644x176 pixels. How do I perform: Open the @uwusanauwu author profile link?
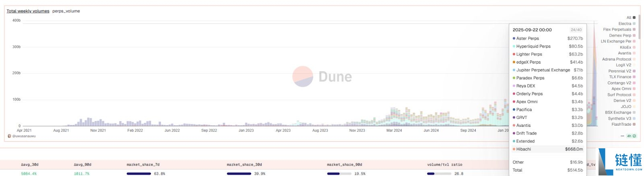(24, 136)
